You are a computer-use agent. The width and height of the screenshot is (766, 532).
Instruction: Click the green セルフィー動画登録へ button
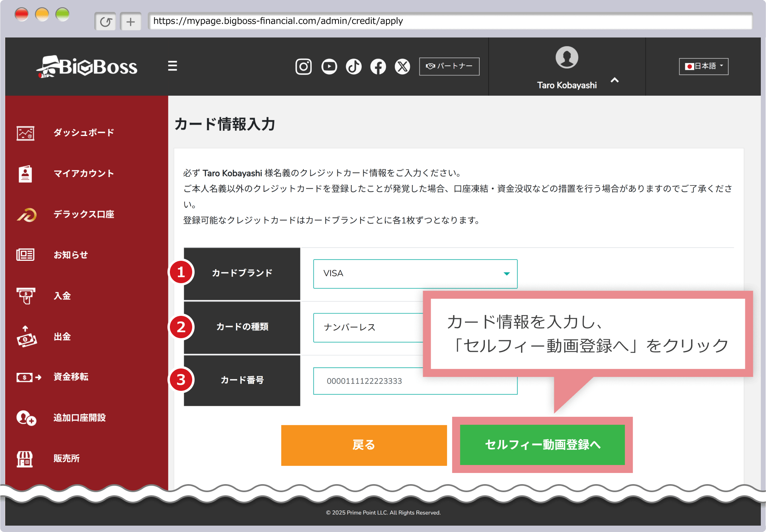[x=542, y=445]
